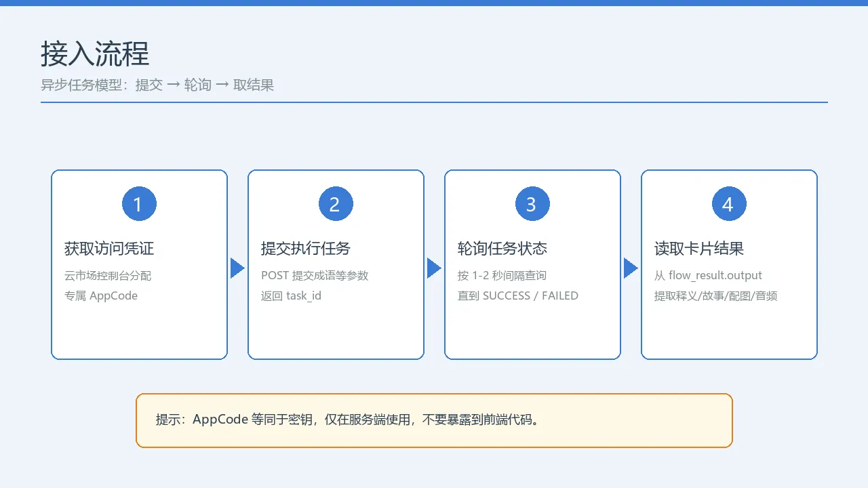Click the heading 提交执行任务

point(306,249)
